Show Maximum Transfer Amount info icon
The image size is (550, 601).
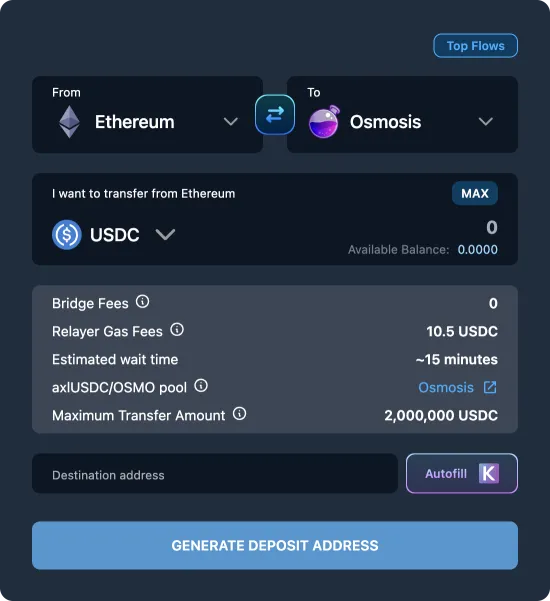coord(240,414)
